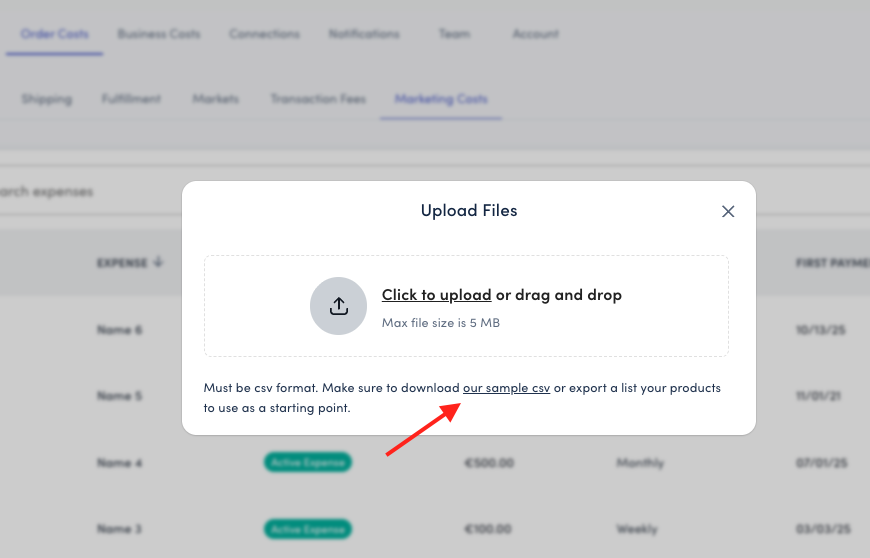Switch to Shipping sub-tab
870x558 pixels.
tap(46, 99)
